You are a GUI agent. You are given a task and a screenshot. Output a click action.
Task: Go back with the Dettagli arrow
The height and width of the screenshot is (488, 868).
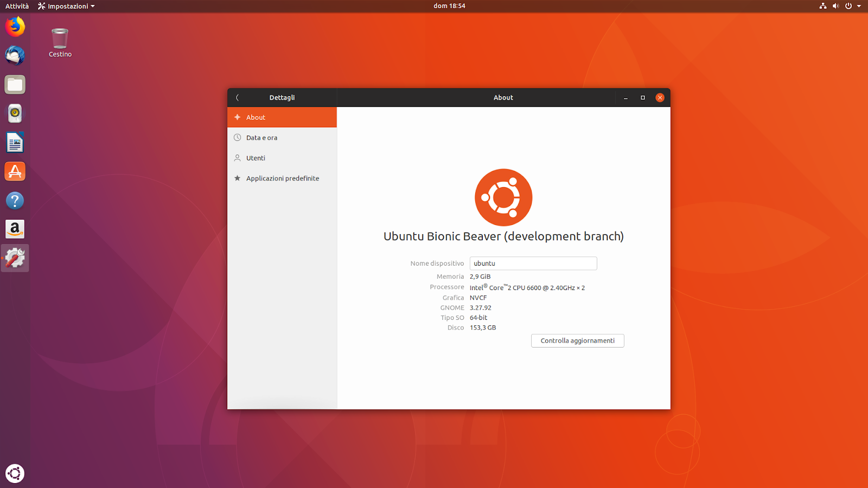tap(237, 98)
